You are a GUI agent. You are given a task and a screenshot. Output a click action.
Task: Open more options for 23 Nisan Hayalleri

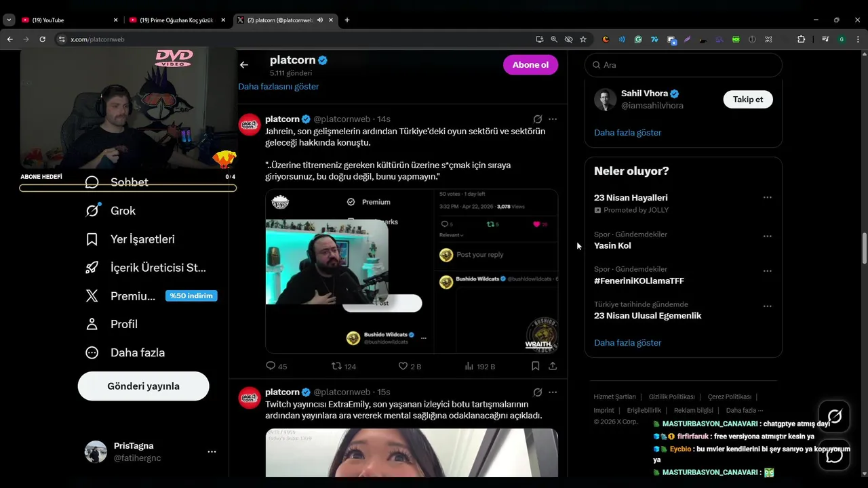[767, 197]
